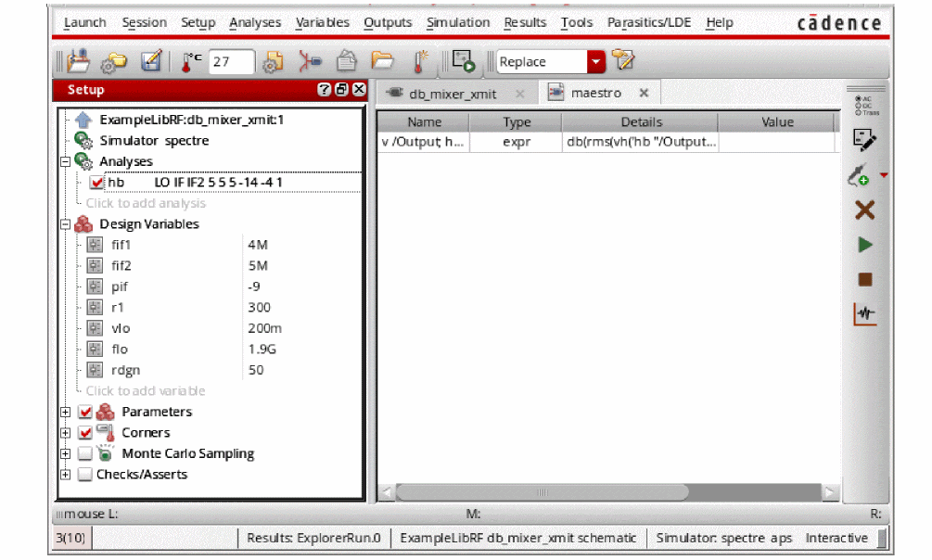This screenshot has width=932, height=560.
Task: Click the open folder icon in toolbar
Action: pyautogui.click(x=381, y=61)
